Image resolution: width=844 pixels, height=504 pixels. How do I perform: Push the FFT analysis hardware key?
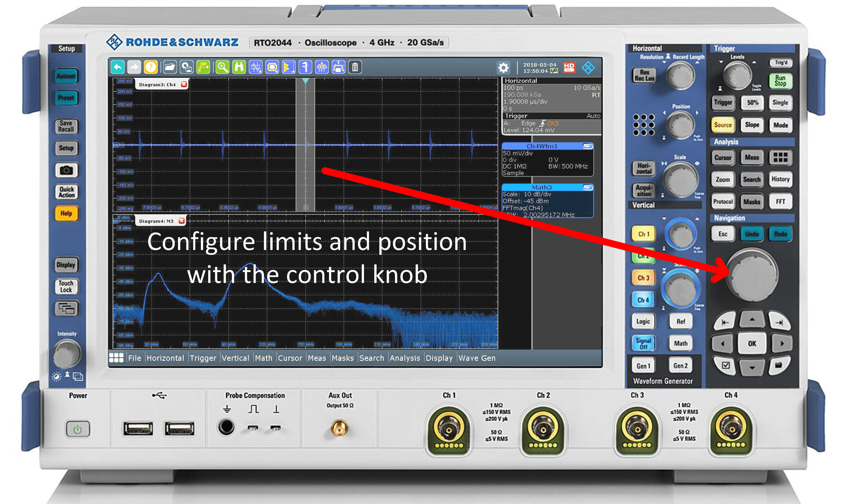[780, 202]
